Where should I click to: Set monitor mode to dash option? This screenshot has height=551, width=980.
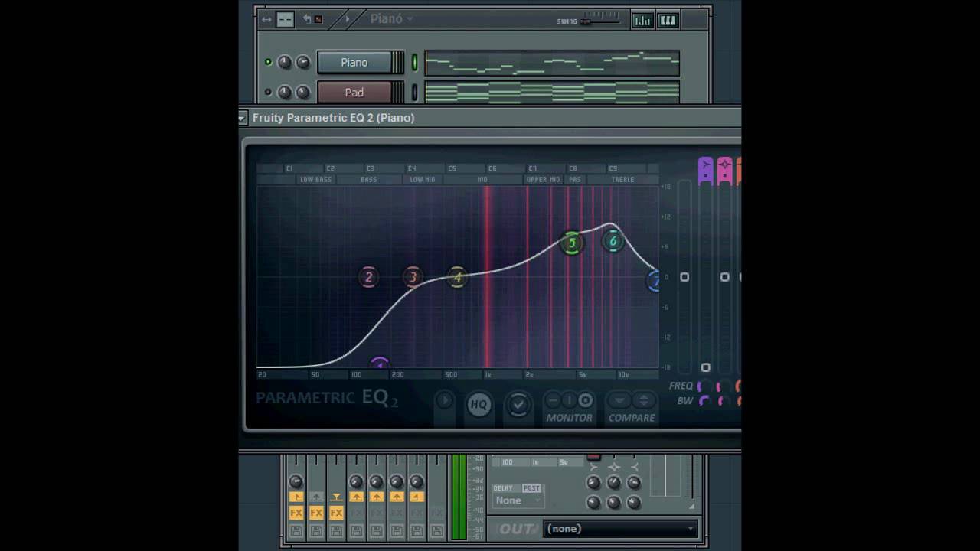pos(553,400)
